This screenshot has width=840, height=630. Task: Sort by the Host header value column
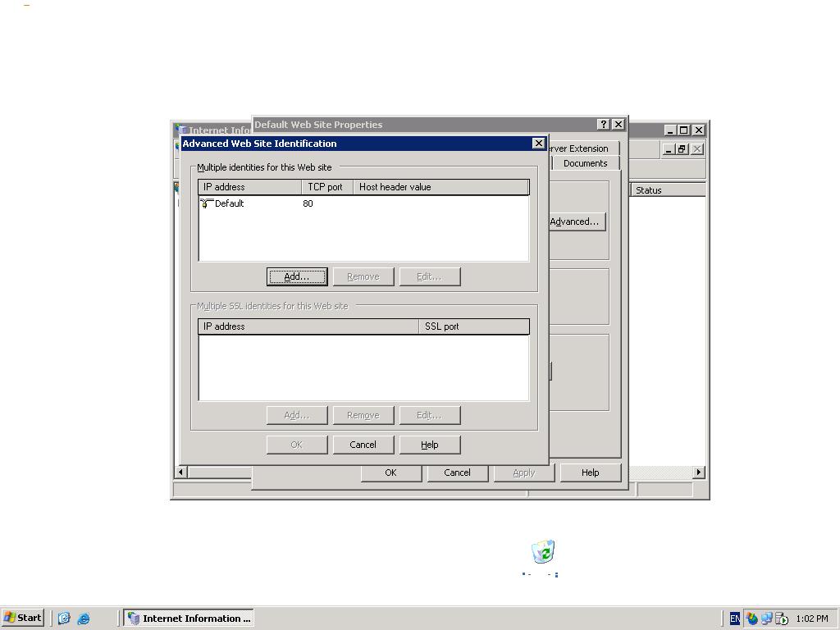(x=441, y=187)
